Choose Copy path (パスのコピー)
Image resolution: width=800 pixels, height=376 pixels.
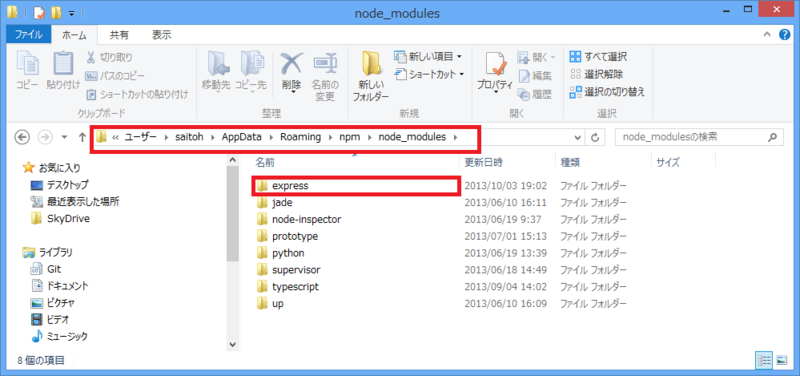click(x=114, y=76)
